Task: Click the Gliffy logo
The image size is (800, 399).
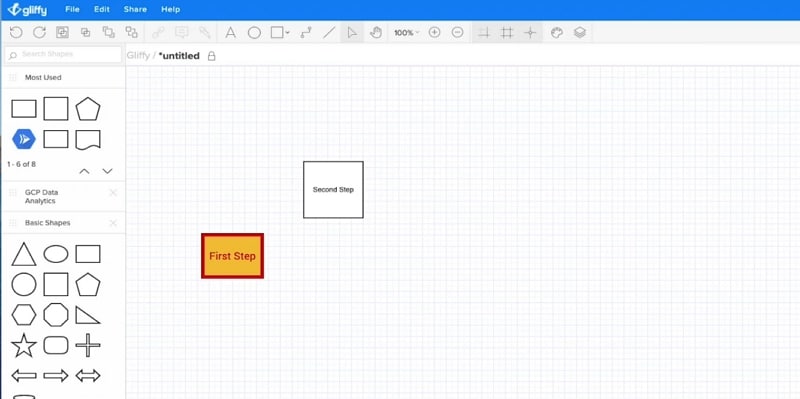Action: pyautogui.click(x=27, y=10)
